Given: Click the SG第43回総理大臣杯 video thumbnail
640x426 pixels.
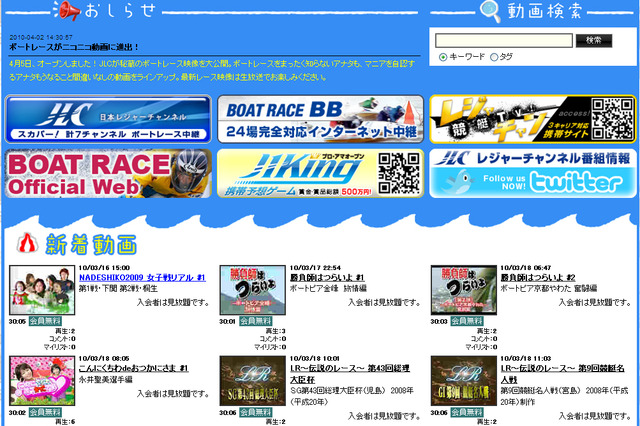Looking at the screenshot, I should pos(253,381).
